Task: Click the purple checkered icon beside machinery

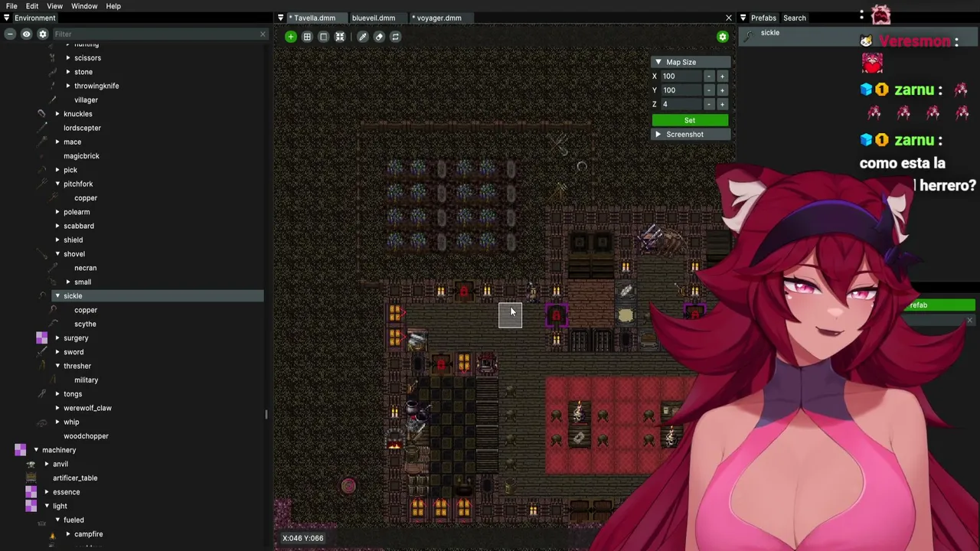Action: coord(20,450)
